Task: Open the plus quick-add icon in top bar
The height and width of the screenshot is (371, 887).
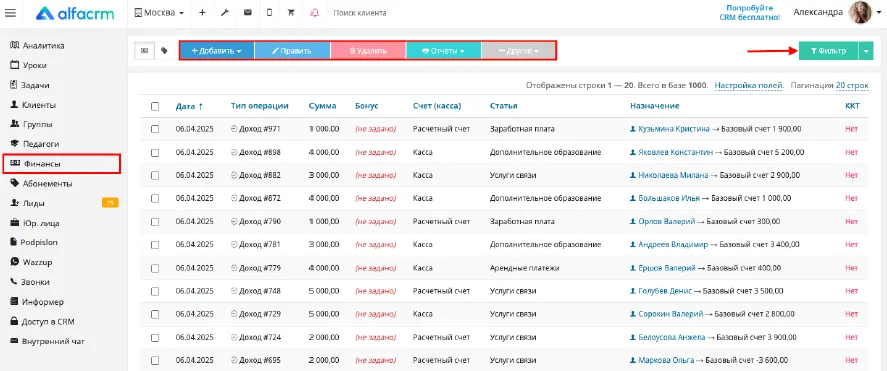Action: click(202, 12)
